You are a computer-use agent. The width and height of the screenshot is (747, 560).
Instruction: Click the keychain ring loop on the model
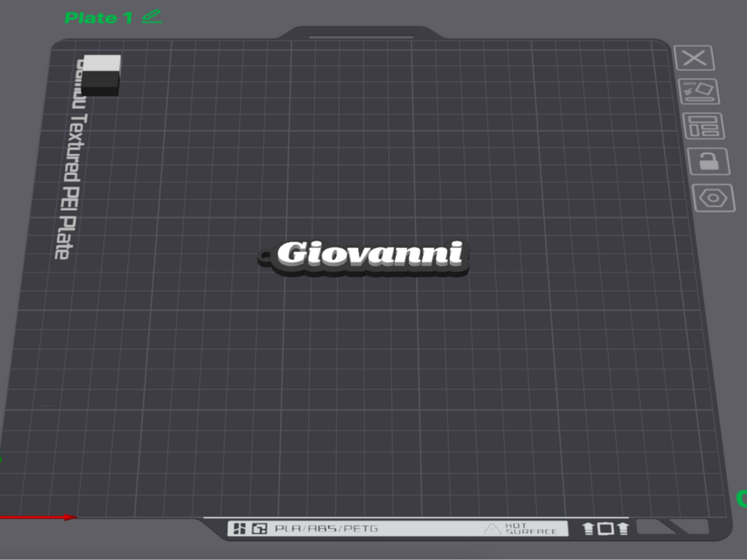[x=264, y=256]
